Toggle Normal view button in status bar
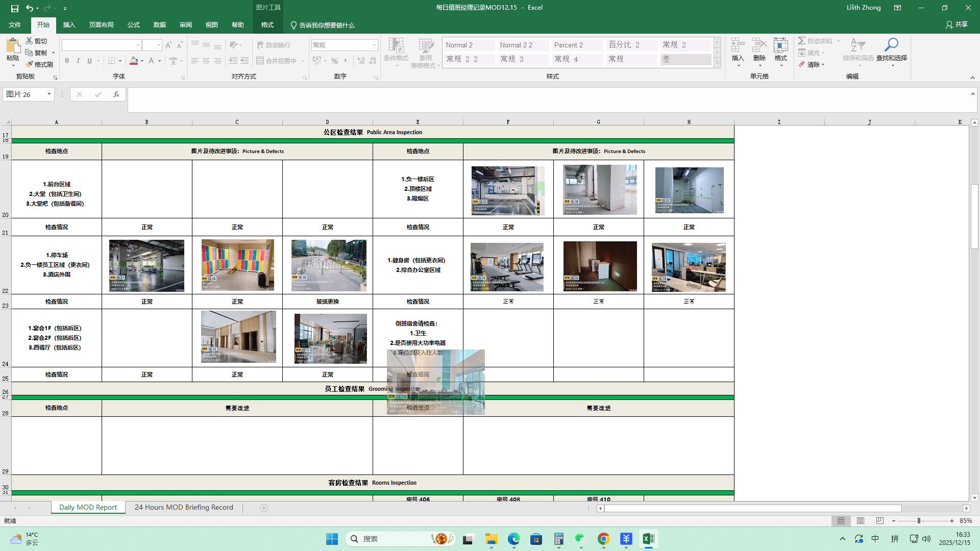 click(x=841, y=521)
